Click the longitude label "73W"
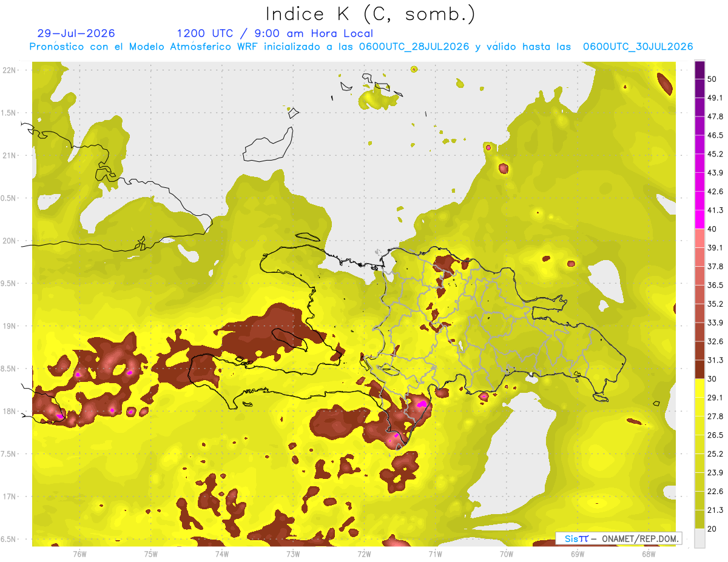The width and height of the screenshot is (728, 562). pos(293,554)
